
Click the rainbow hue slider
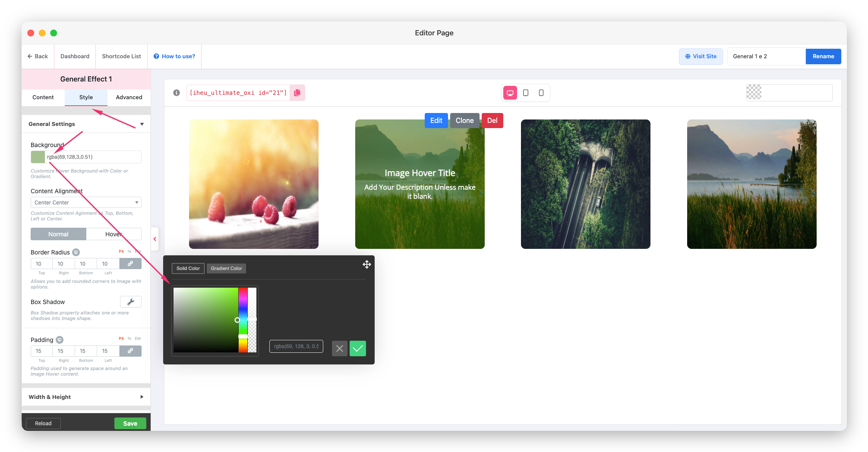coord(243,320)
